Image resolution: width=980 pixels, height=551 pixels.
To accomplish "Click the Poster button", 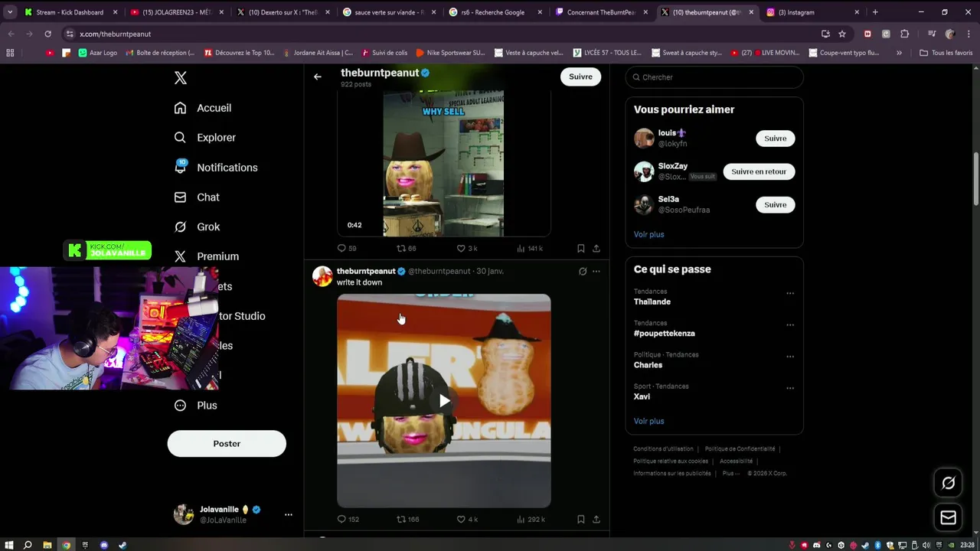I will tap(227, 444).
